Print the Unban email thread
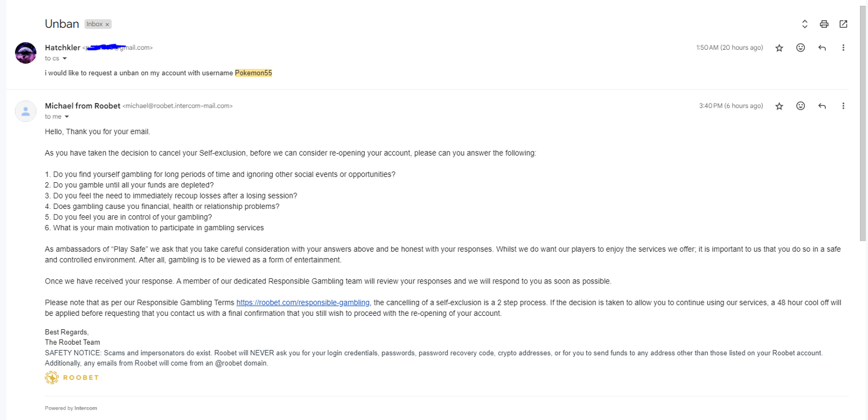 pyautogui.click(x=824, y=24)
